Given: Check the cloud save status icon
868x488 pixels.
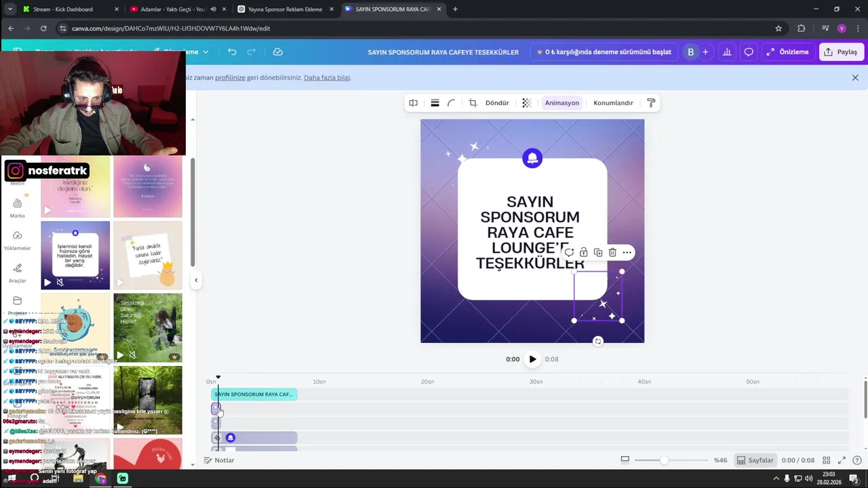Looking at the screenshot, I should coord(278,52).
